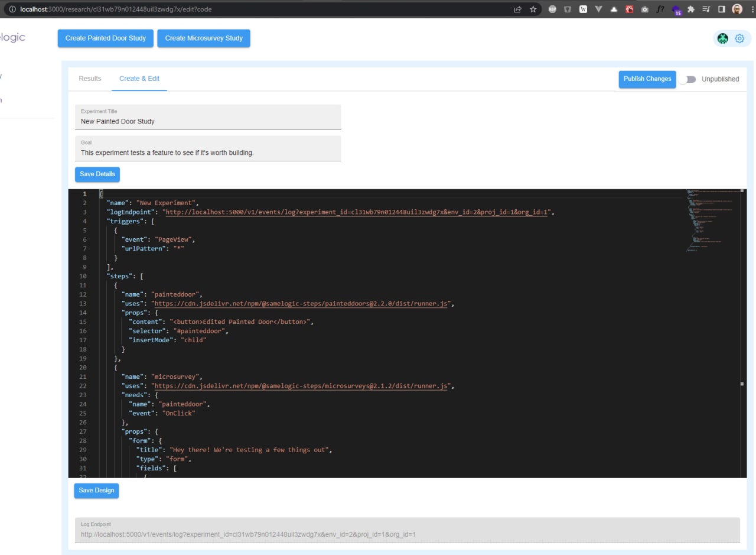Viewport: 756px width, 555px height.
Task: Switch to the Results tab
Action: pyautogui.click(x=90, y=79)
